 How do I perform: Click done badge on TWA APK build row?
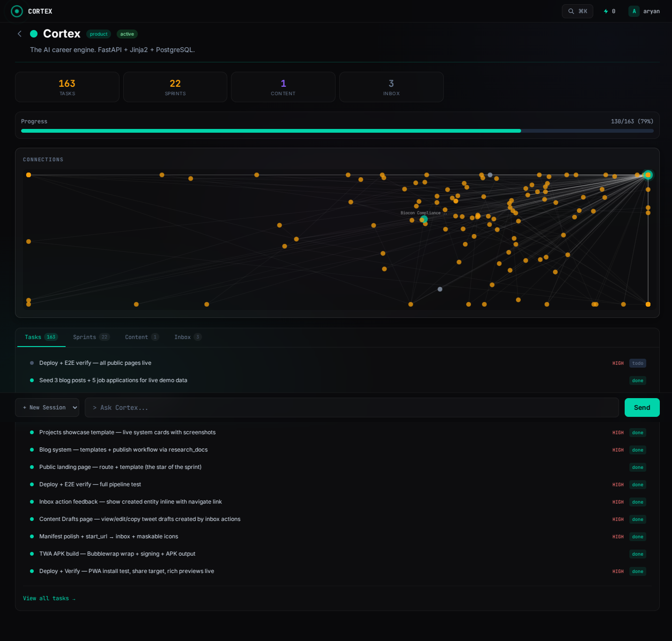[x=638, y=554]
